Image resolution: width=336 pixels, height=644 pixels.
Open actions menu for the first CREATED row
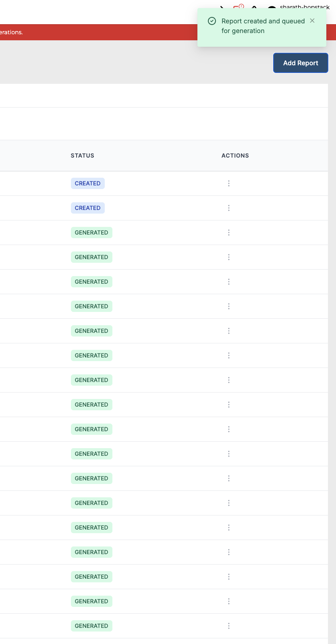229,183
